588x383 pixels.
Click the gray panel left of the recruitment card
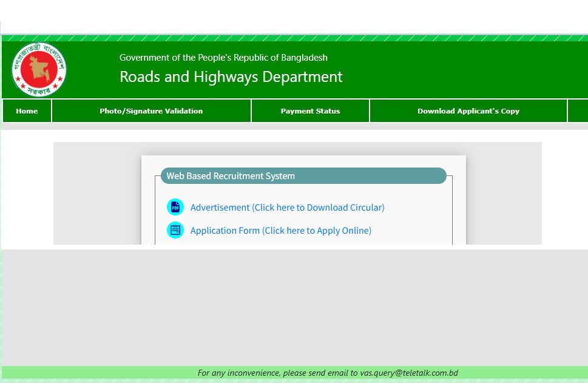point(97,194)
